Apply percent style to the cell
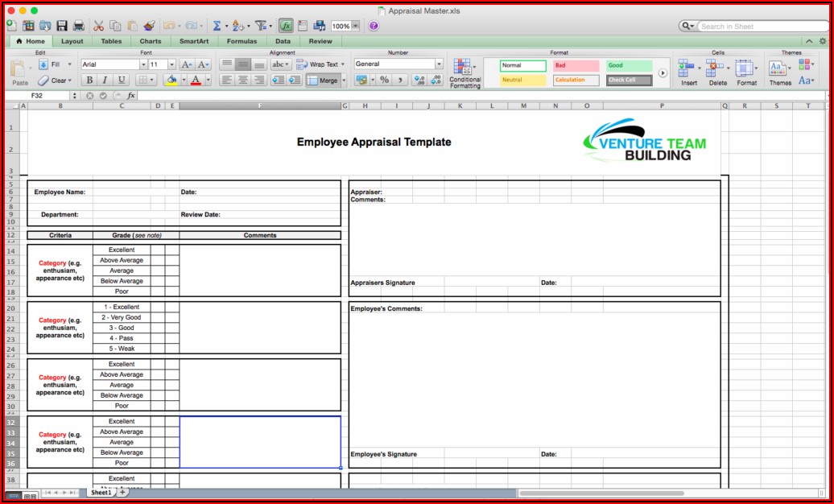Viewport: 834px width, 504px height. (x=384, y=80)
